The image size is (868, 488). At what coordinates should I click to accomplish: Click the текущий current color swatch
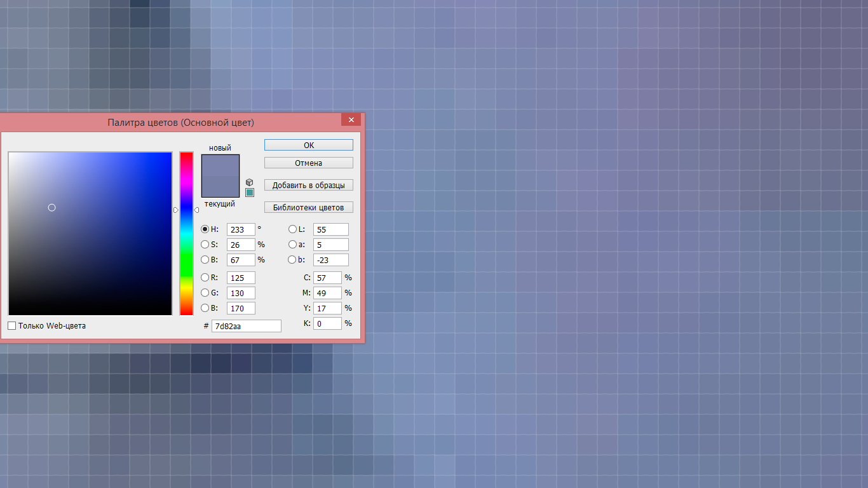click(x=220, y=187)
